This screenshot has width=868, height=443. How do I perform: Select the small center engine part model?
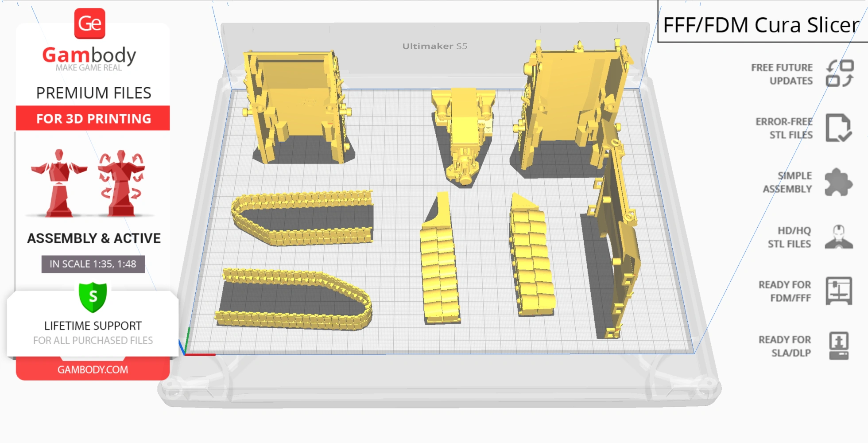pos(463,133)
